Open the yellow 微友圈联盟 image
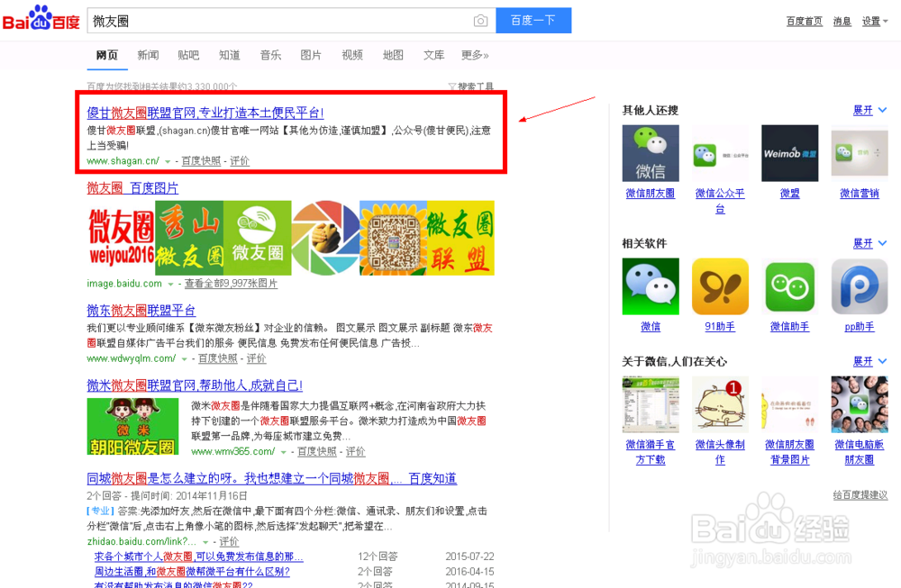 pos(460,238)
